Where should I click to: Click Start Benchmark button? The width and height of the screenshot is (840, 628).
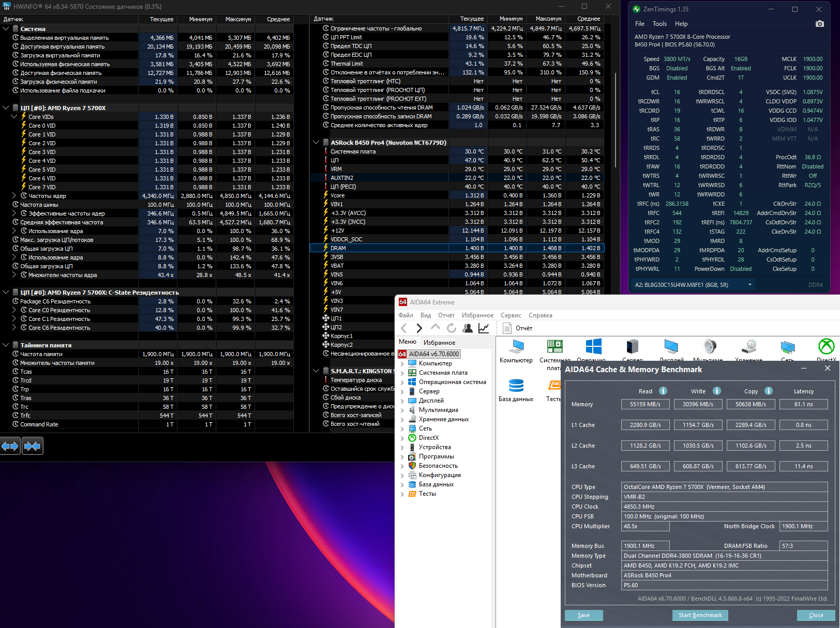(x=700, y=615)
